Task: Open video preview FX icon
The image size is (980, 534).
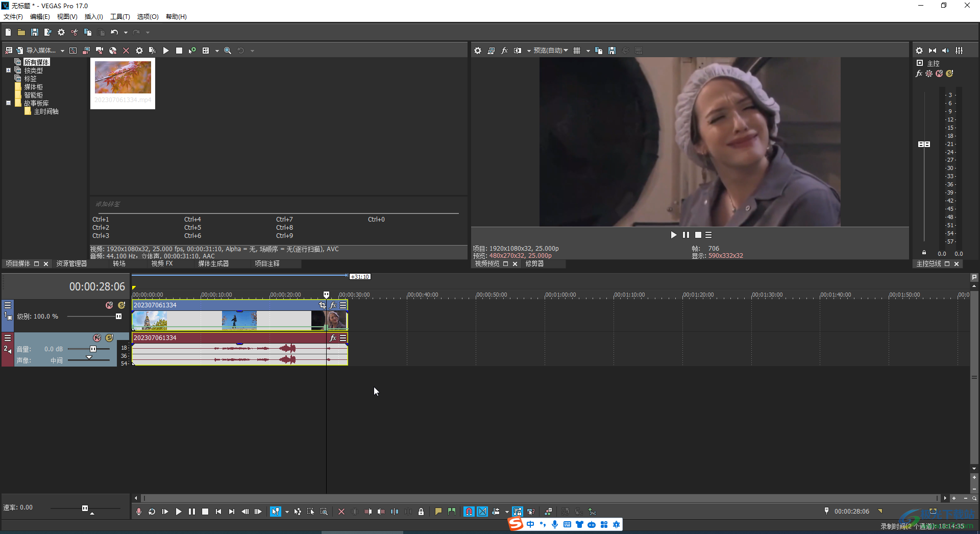Action: [x=504, y=51]
